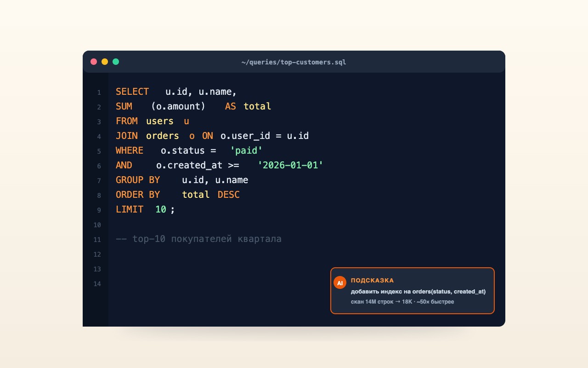Click hint text about adding orders index
The image size is (588, 368).
coord(418,292)
